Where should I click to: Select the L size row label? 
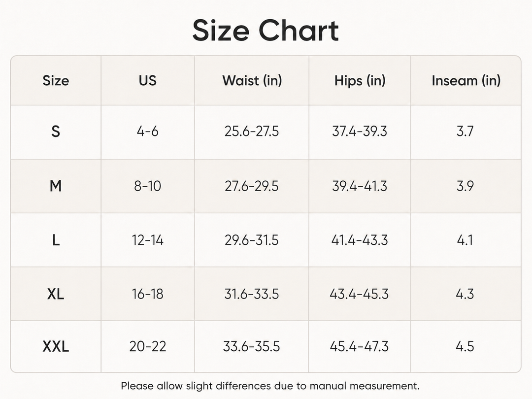(56, 240)
